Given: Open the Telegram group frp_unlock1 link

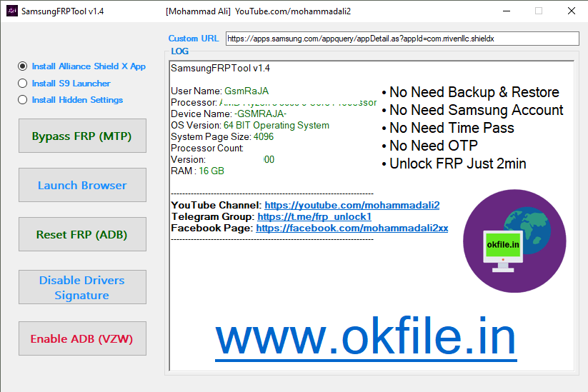Looking at the screenshot, I should click(x=314, y=216).
